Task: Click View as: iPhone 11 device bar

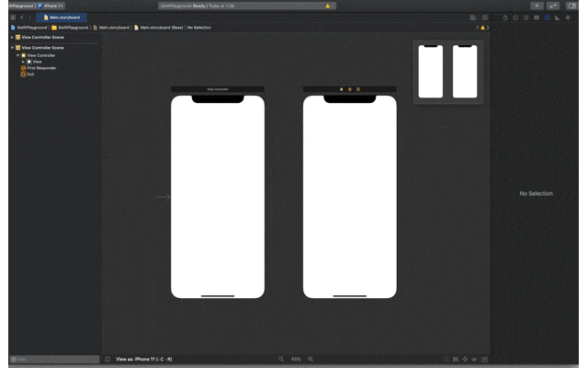Action: [144, 359]
